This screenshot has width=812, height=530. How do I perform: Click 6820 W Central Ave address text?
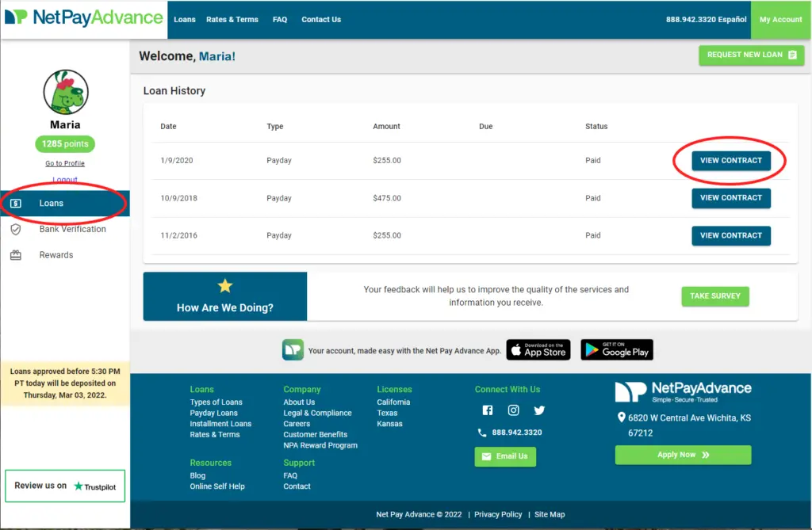coord(689,425)
